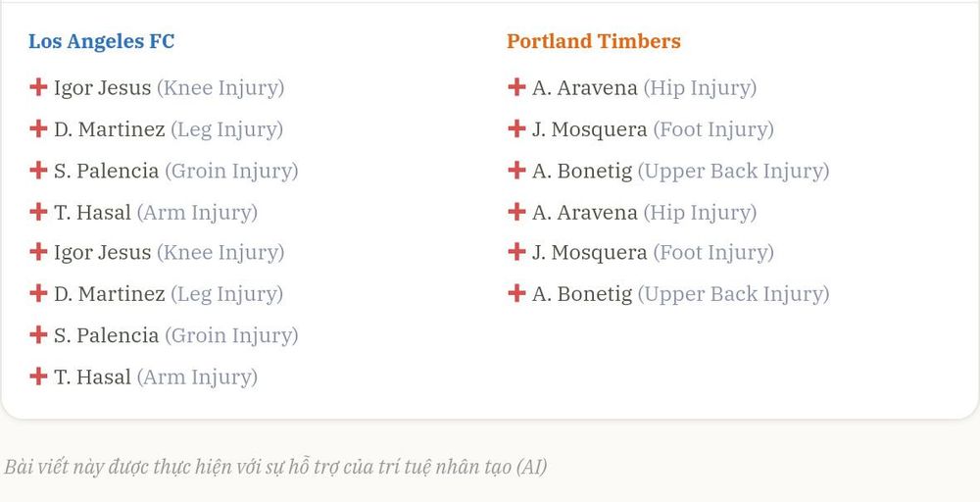Select the second J. Mosquera player name
The width and height of the screenshot is (980, 502).
(589, 253)
